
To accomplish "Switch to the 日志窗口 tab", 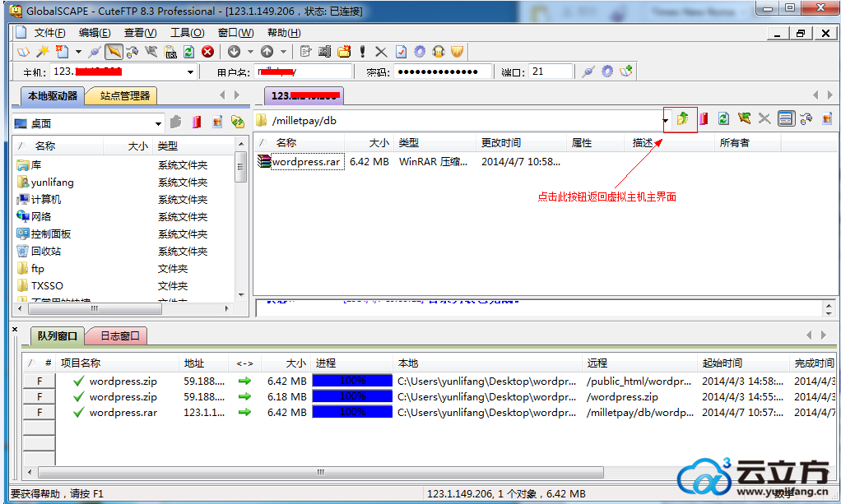I will (x=119, y=336).
